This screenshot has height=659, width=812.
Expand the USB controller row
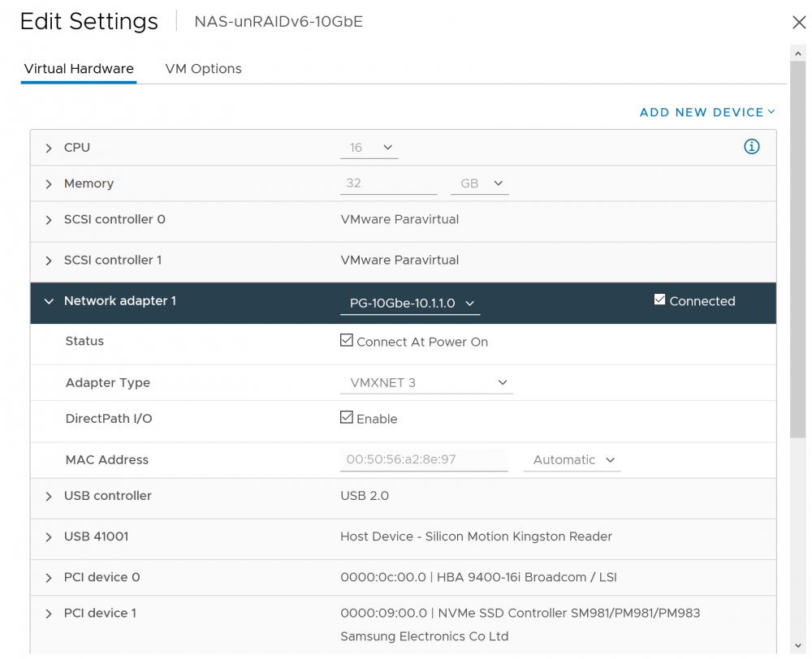coord(49,497)
